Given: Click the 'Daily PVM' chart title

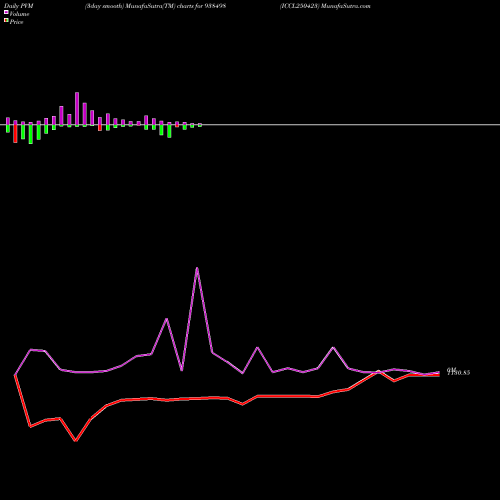Looking at the screenshot, I should (19, 6).
